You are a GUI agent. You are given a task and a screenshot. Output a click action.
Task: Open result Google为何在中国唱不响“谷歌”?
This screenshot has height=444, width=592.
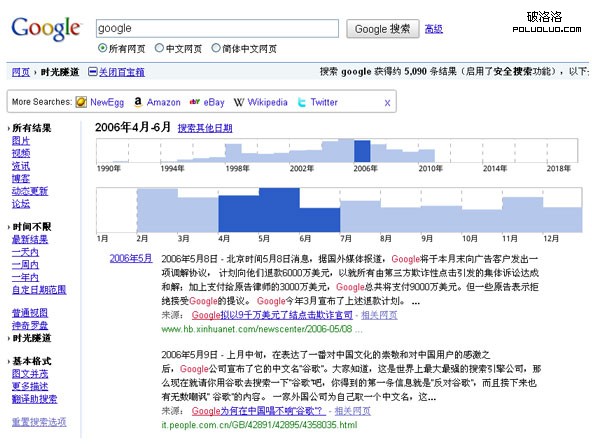pyautogui.click(x=258, y=411)
